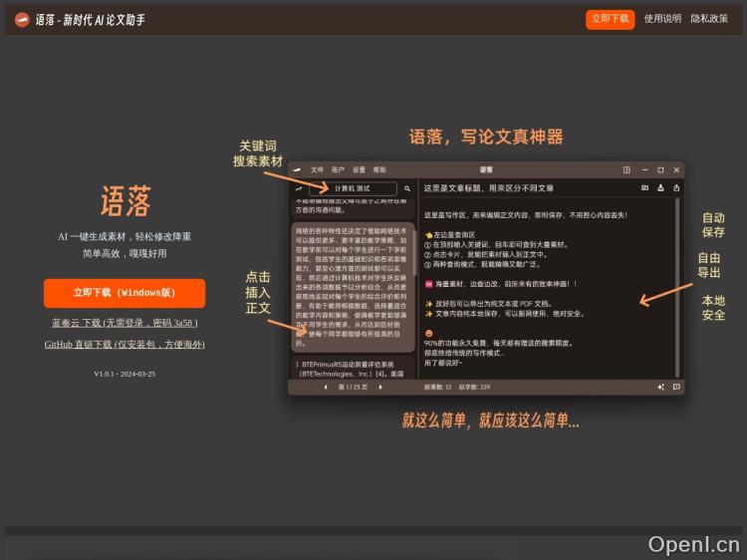Open the 文件 menu
Image resolution: width=747 pixels, height=560 pixels.
[x=317, y=169]
